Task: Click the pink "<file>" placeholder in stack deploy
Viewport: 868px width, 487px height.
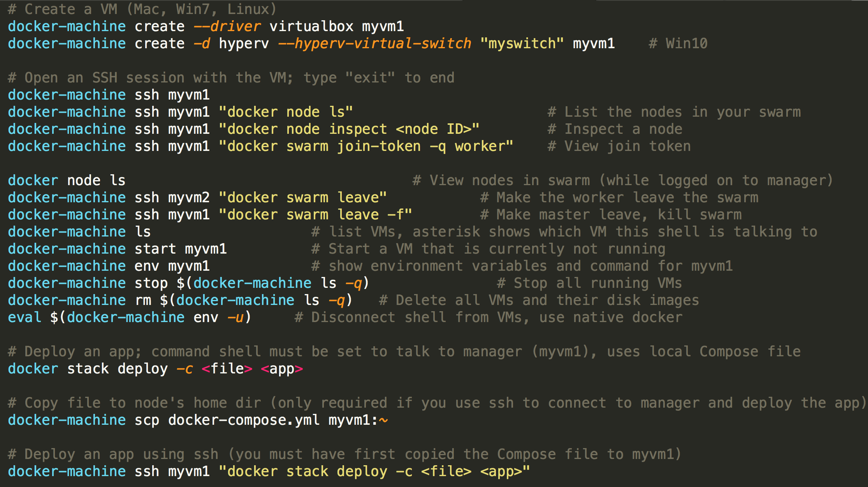Action: (x=227, y=369)
